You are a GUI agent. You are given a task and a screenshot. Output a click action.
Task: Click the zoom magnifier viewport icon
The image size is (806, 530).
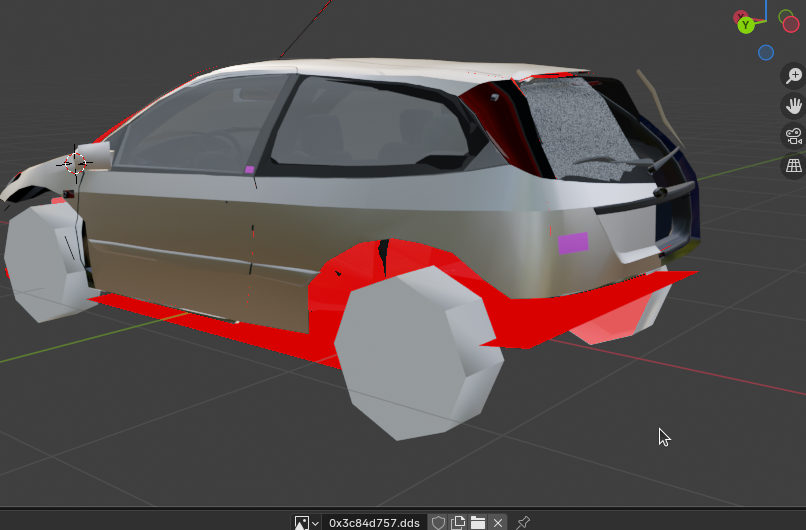click(x=794, y=76)
